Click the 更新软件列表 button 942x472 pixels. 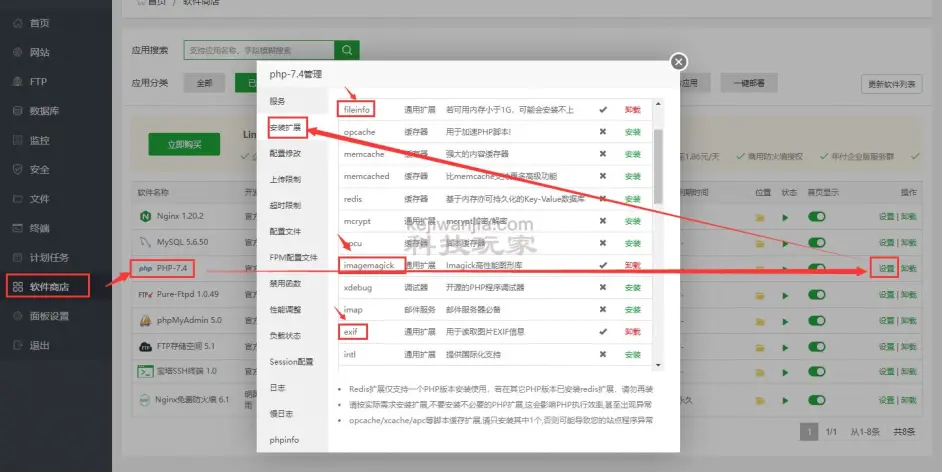tap(892, 84)
